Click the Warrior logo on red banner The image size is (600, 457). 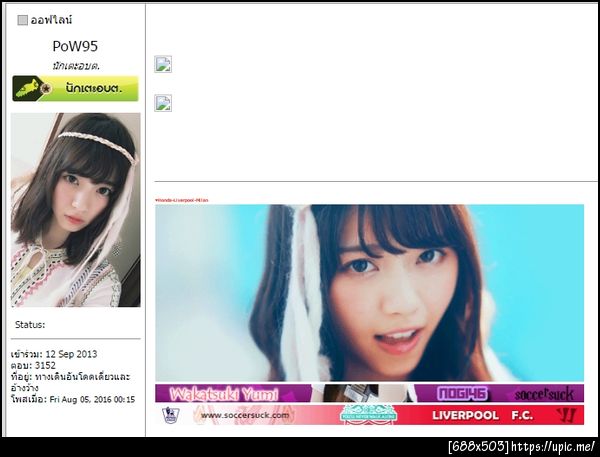click(566, 415)
